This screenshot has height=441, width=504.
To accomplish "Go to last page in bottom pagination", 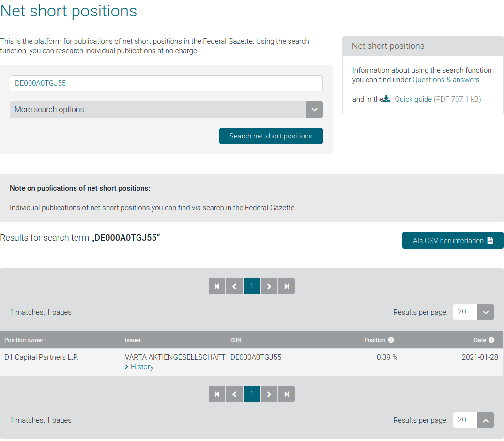I will coord(287,394).
